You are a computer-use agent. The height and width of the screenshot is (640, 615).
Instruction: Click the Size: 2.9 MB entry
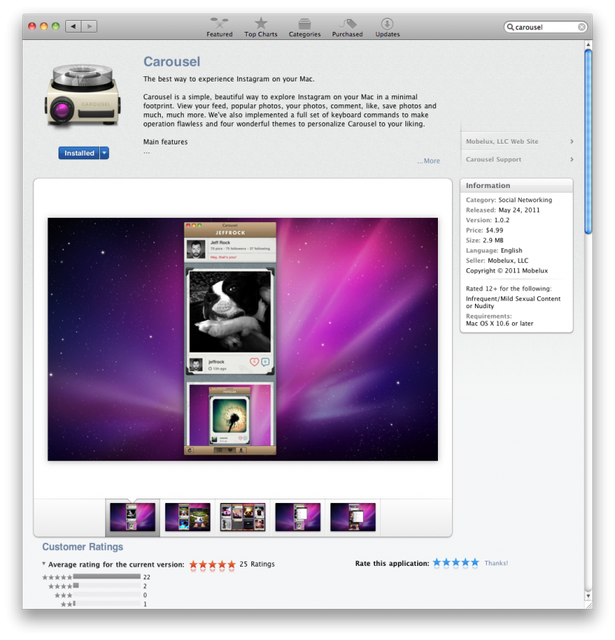[484, 240]
